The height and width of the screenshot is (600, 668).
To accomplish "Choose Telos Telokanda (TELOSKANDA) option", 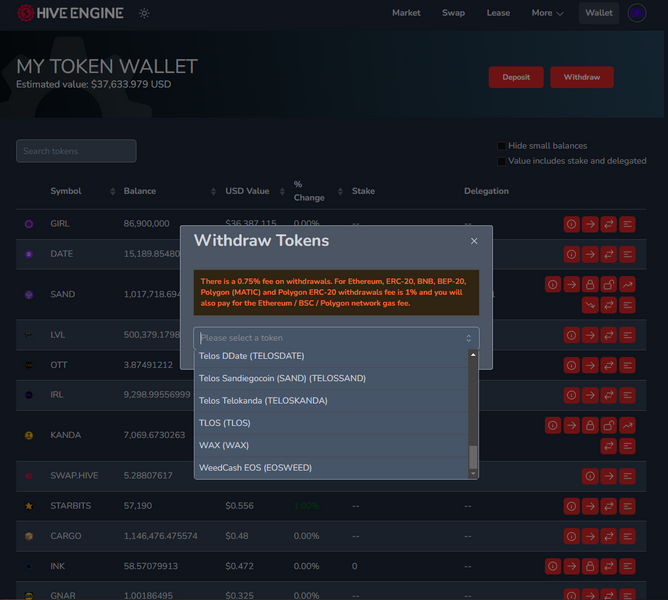I will (331, 401).
